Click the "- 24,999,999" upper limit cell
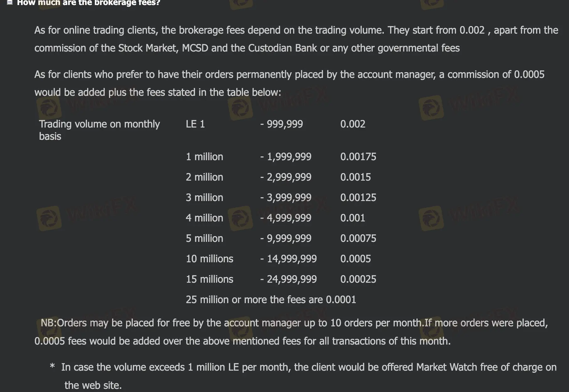 coord(288,279)
